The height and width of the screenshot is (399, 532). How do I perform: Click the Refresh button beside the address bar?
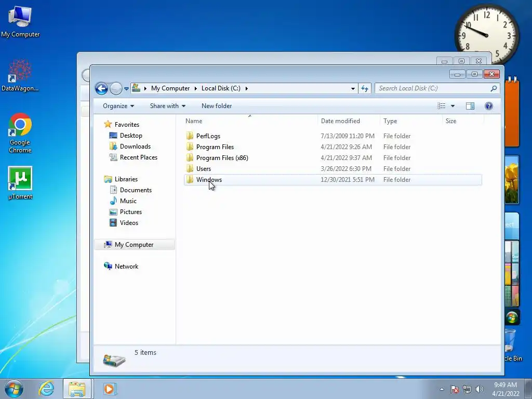tap(365, 88)
